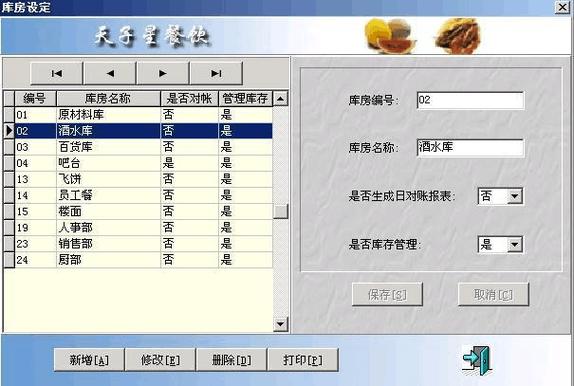Click the 是否对帐 column header
The image size is (574, 386).
click(189, 99)
